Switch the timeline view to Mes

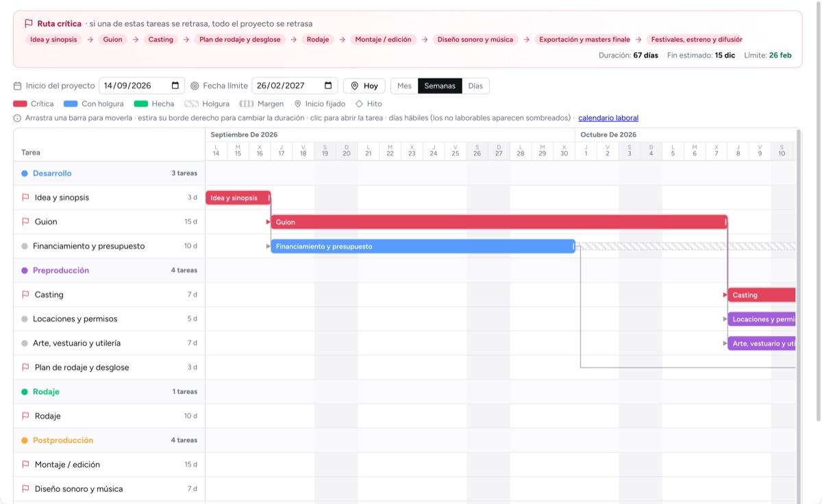(x=405, y=86)
